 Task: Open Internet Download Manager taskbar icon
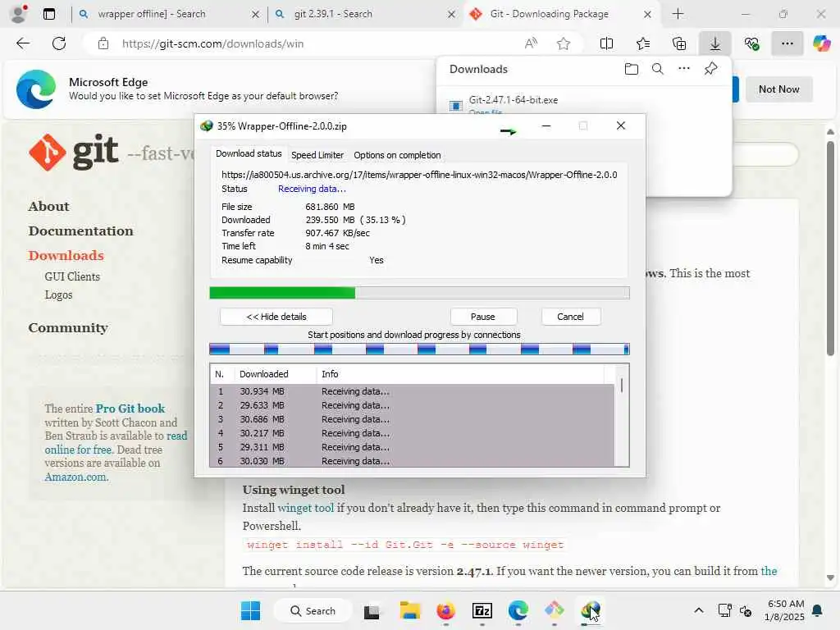[590, 610]
